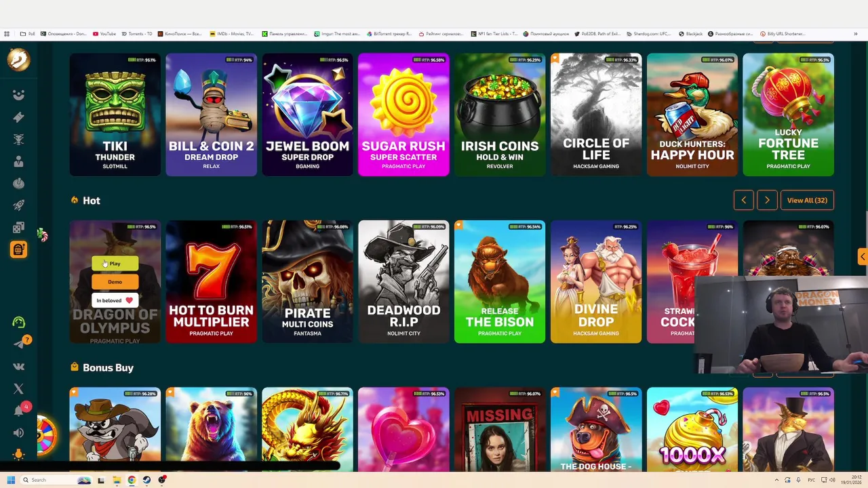
Task: Open the Blackjack bookmark
Action: pos(691,33)
